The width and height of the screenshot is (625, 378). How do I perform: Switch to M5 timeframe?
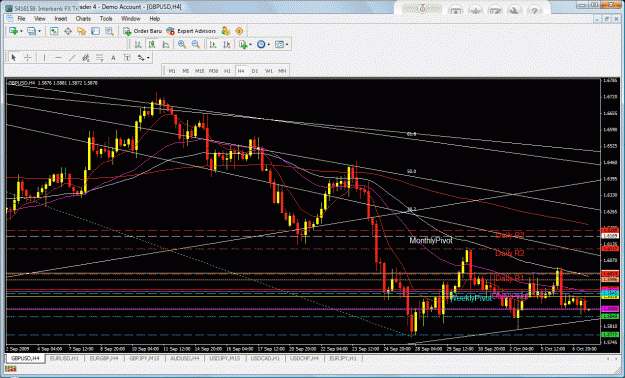[x=186, y=71]
